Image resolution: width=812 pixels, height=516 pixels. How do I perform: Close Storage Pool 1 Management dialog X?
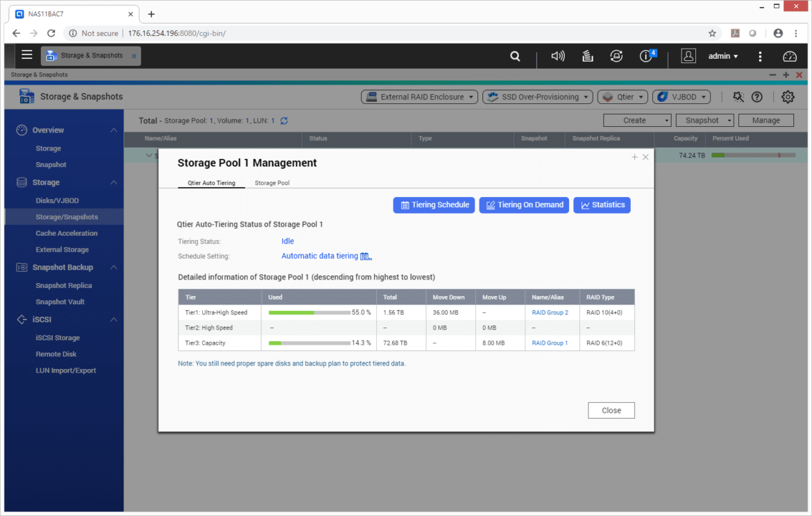tap(645, 157)
